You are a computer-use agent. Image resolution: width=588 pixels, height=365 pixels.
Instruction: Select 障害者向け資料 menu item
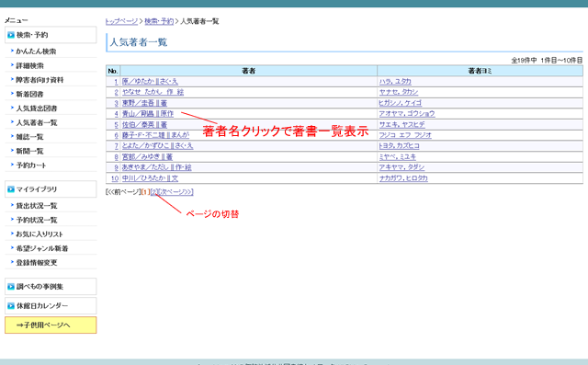(x=40, y=80)
